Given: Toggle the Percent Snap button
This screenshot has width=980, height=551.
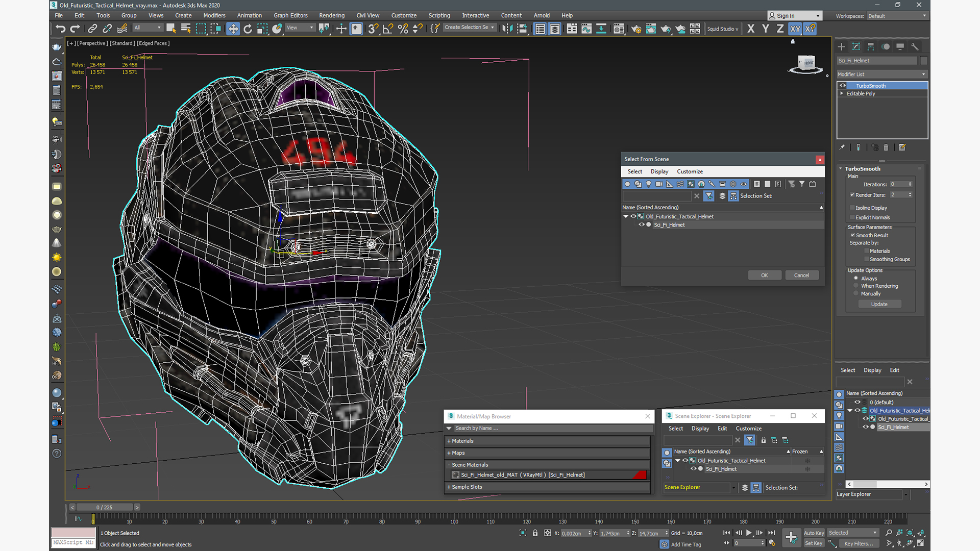Looking at the screenshot, I should [403, 29].
